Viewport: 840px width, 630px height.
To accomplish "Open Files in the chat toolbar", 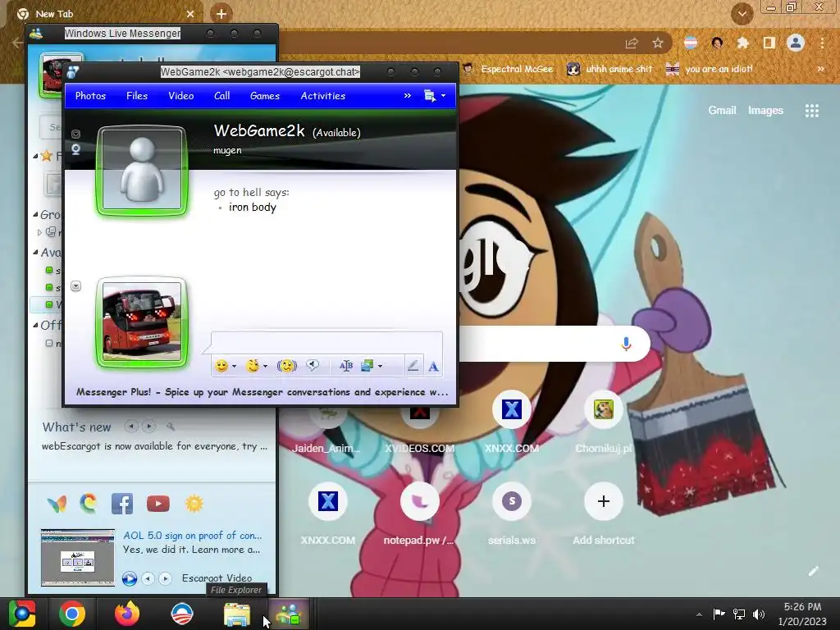I will point(137,96).
